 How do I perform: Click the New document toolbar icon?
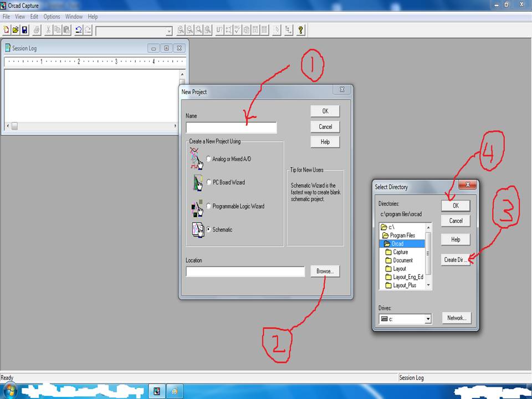(6, 30)
